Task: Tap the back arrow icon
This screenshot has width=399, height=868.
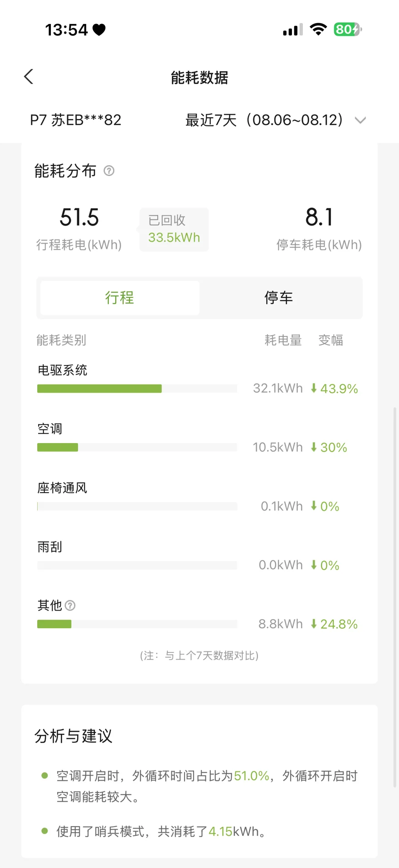Action: (x=29, y=77)
